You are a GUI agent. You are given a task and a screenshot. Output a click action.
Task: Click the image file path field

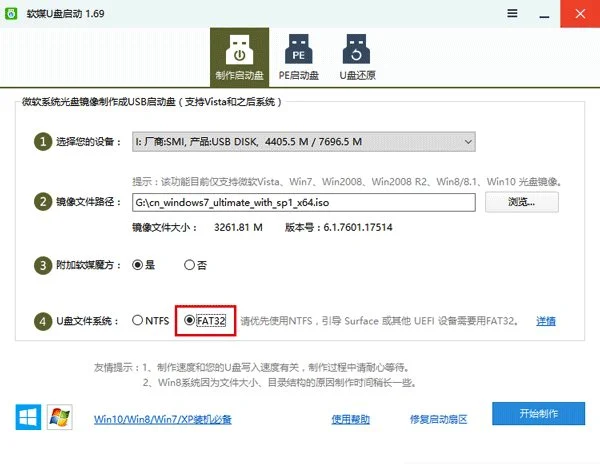304,202
